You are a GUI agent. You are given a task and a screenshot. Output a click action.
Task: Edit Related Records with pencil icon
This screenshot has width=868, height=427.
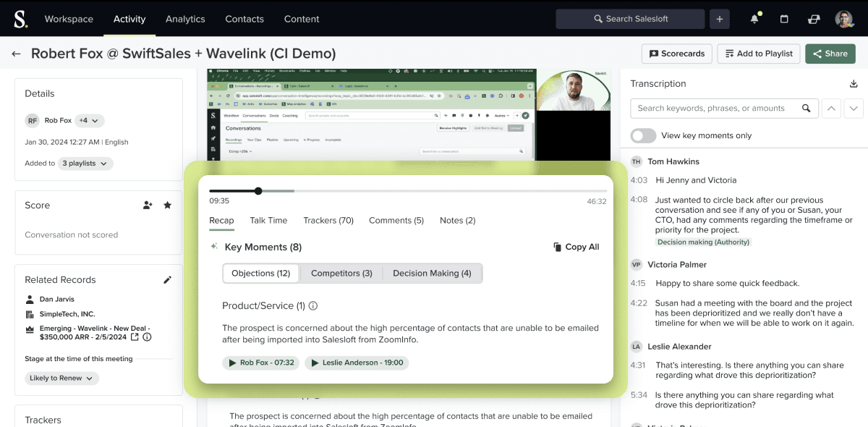[x=167, y=280]
